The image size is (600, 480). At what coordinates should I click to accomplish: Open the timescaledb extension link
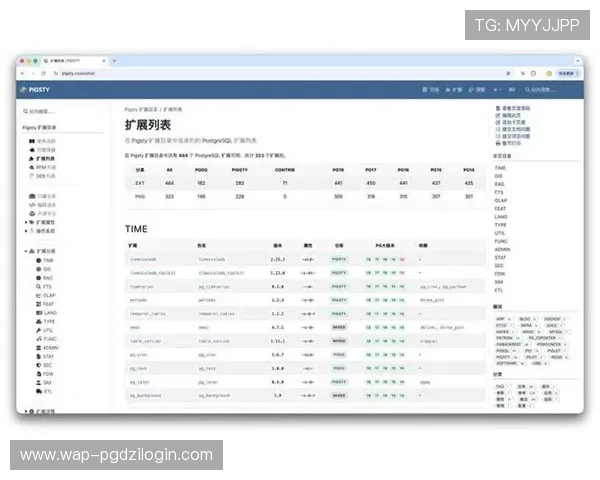(143, 259)
